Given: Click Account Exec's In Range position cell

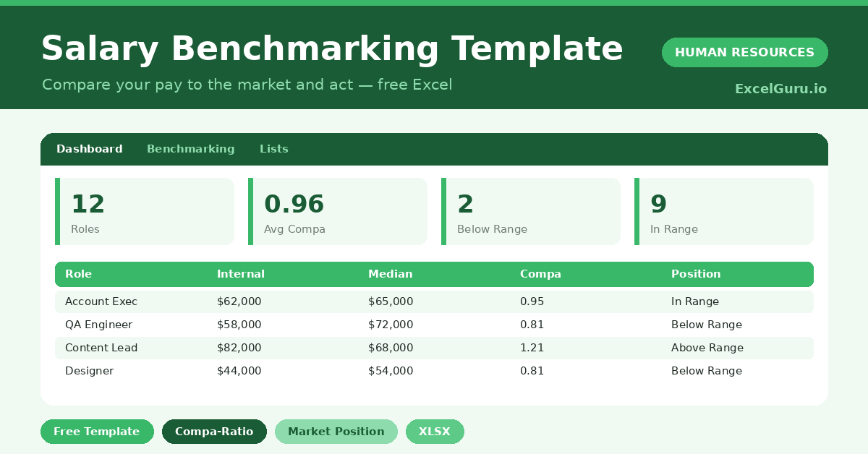Looking at the screenshot, I should pos(695,301).
